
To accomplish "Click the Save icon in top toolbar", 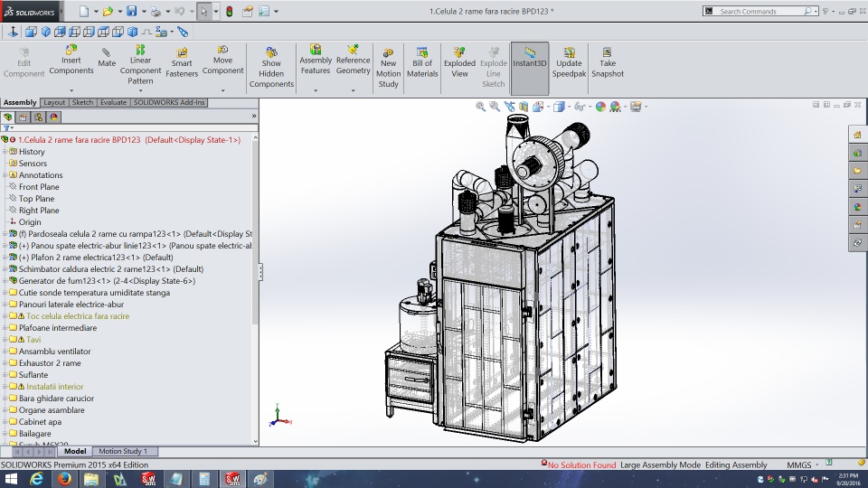I will pos(132,12).
